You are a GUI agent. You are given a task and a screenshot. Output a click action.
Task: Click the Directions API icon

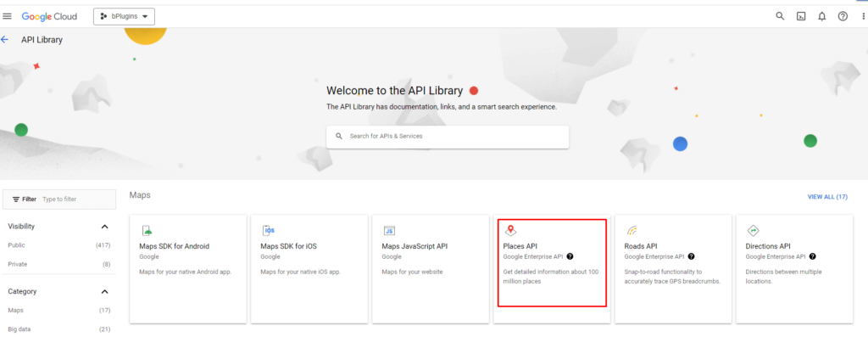click(753, 231)
